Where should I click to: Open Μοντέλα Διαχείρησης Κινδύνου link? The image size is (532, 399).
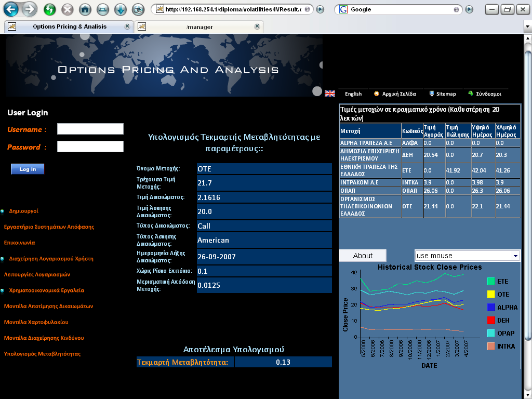[44, 338]
